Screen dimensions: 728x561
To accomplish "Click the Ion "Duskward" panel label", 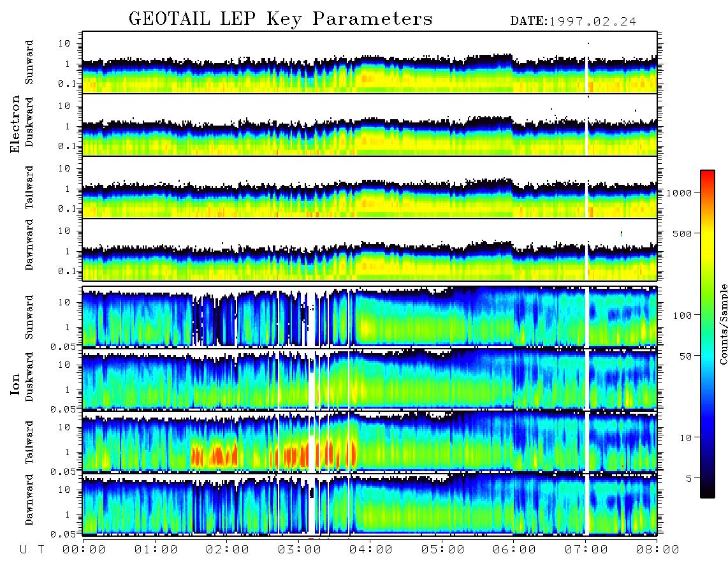I will (x=29, y=377).
